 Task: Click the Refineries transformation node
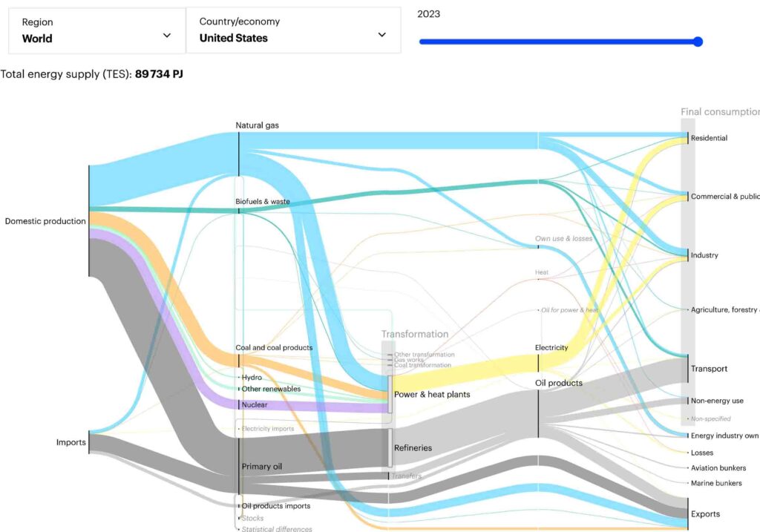(413, 448)
